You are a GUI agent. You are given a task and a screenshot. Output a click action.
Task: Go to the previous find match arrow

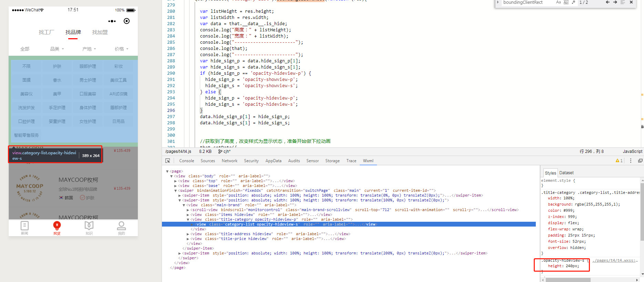[607, 2]
